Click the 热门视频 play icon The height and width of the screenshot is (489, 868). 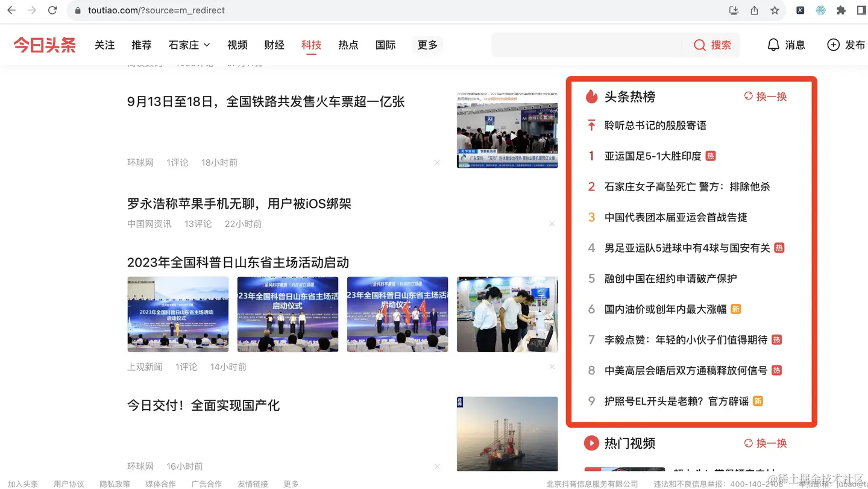pos(591,443)
